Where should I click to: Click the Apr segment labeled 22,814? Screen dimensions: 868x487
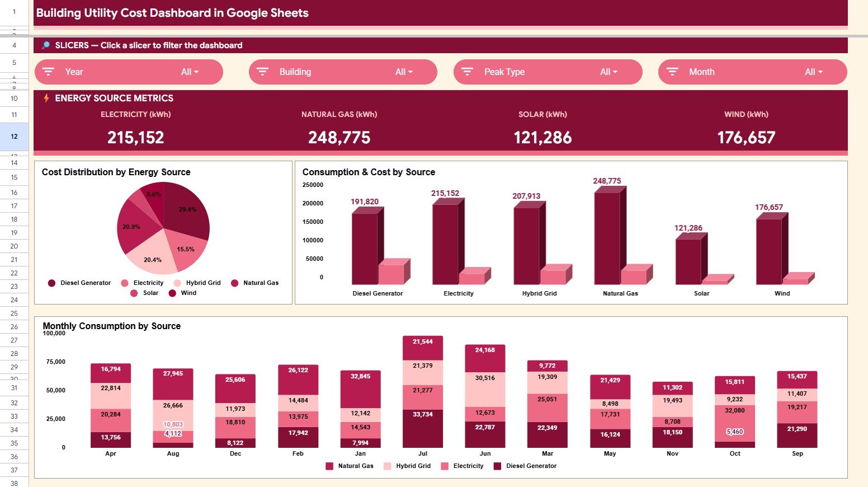tap(111, 396)
